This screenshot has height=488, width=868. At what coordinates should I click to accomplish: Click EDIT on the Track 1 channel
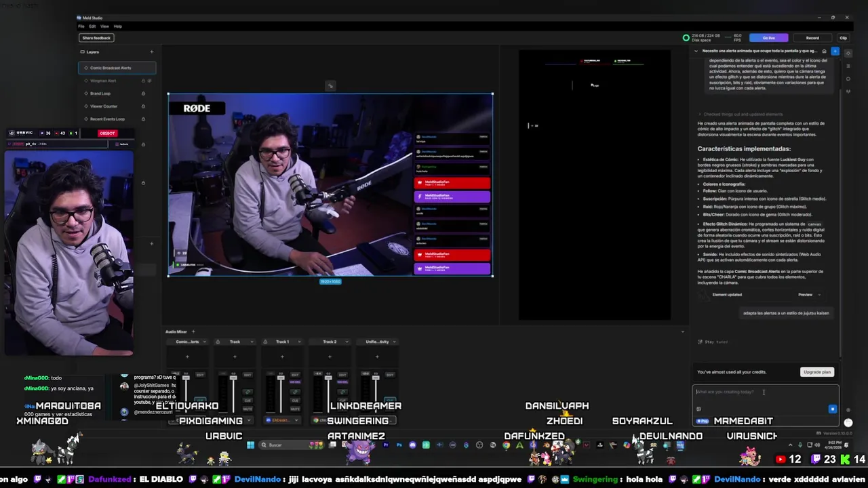(x=295, y=375)
